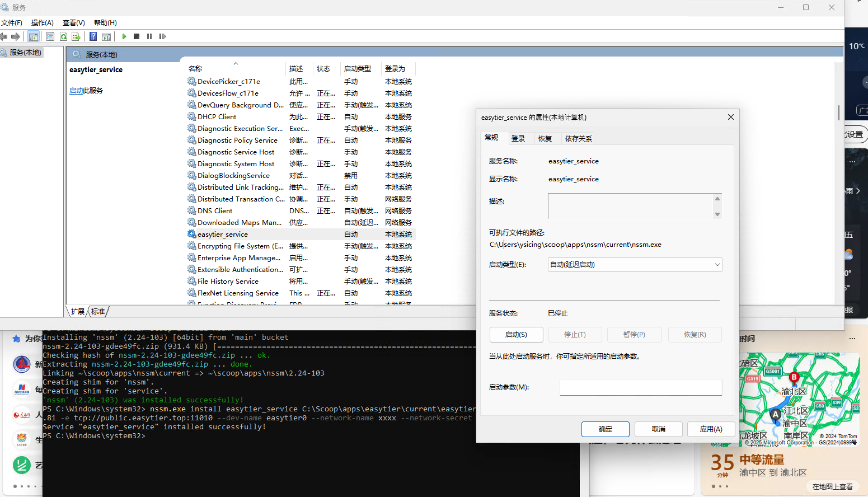This screenshot has width=868, height=497.
Task: Click the 应用(A) button
Action: pos(711,429)
